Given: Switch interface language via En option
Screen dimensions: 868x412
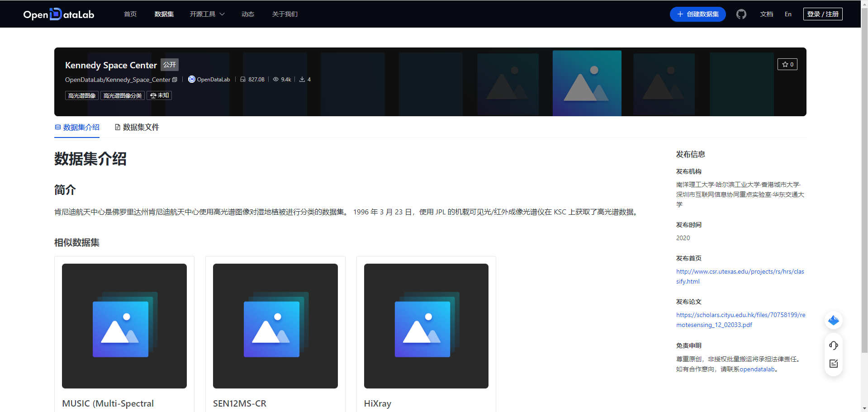Looking at the screenshot, I should [788, 14].
